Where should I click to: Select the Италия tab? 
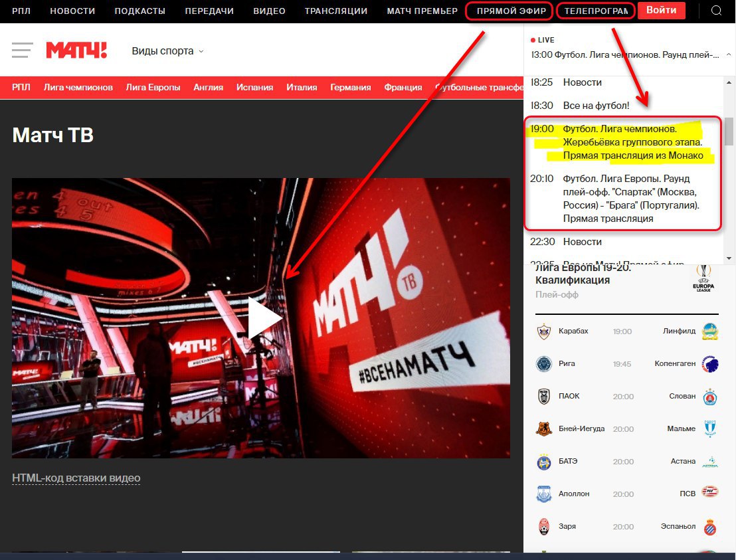click(302, 87)
